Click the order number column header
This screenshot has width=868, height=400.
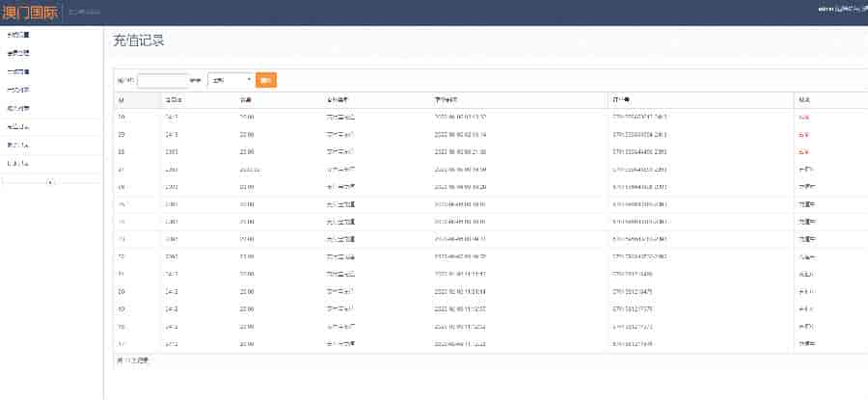(x=622, y=99)
